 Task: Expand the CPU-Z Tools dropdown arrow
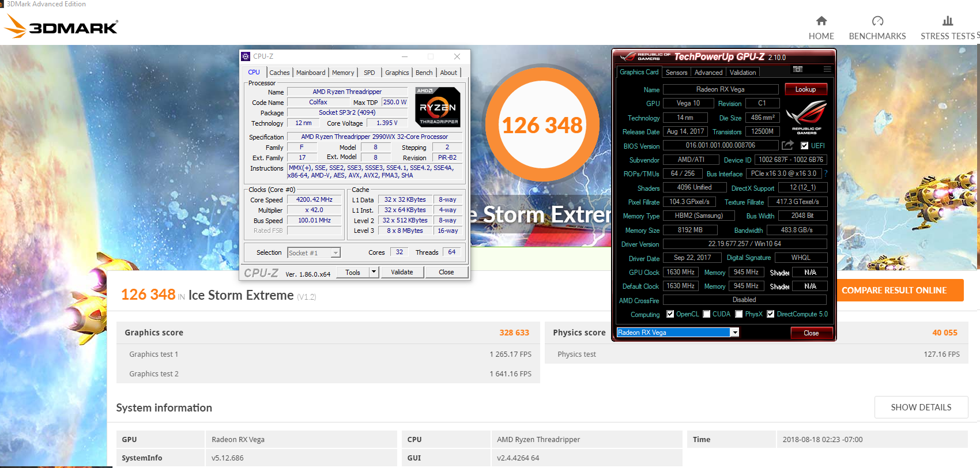pos(374,272)
